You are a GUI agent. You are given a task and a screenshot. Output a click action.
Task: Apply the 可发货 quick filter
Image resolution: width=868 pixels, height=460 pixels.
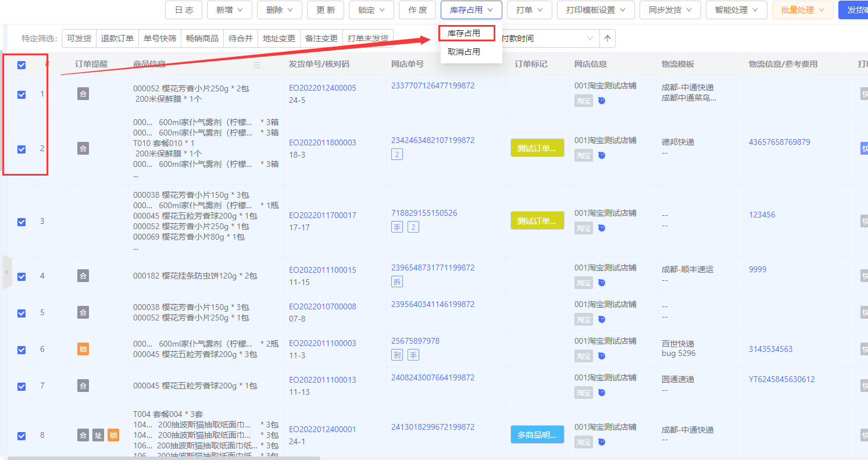[79, 38]
